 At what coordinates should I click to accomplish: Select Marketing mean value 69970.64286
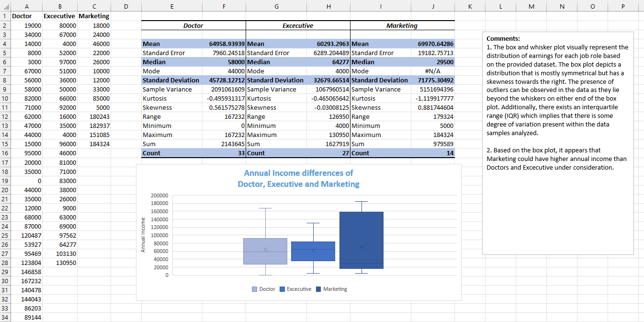pyautogui.click(x=433, y=44)
